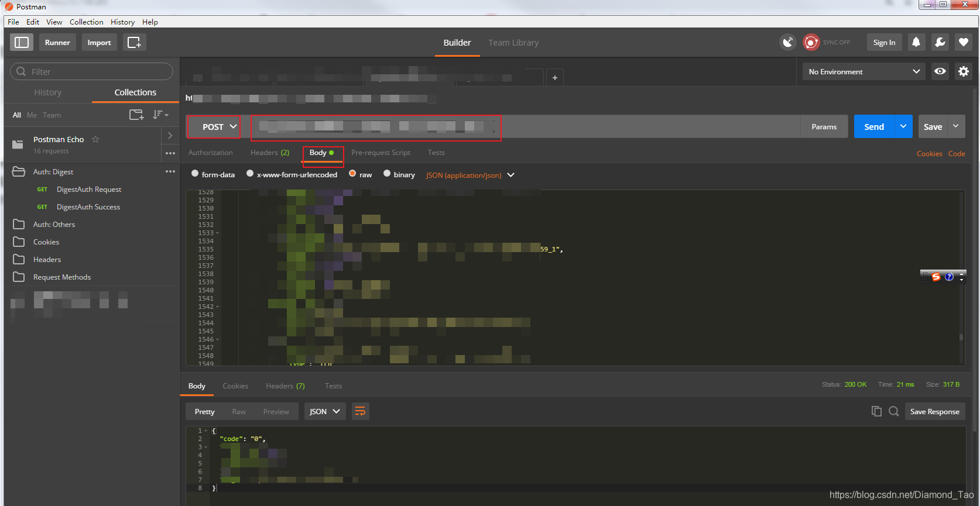Select x-www-form-urlencoded body type
The width and height of the screenshot is (980, 506).
point(250,174)
